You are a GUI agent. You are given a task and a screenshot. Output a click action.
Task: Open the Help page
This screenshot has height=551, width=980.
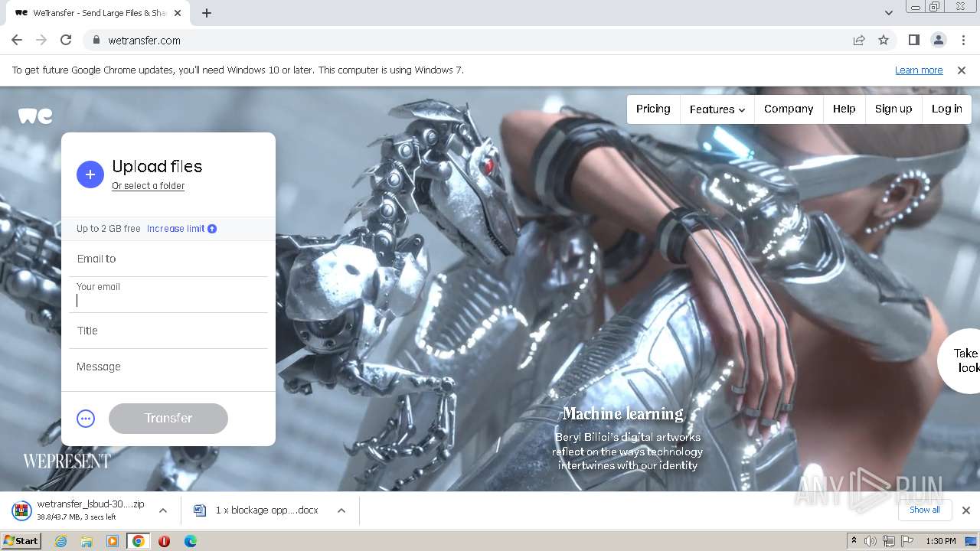(x=844, y=109)
